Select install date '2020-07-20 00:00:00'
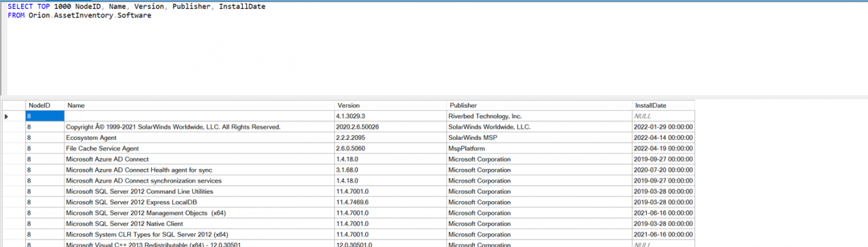Screen dimensions: 868x247 click(663, 170)
